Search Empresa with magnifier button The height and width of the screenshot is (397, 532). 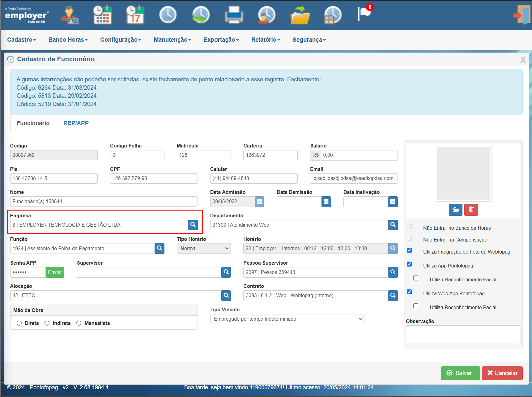pyautogui.click(x=193, y=225)
